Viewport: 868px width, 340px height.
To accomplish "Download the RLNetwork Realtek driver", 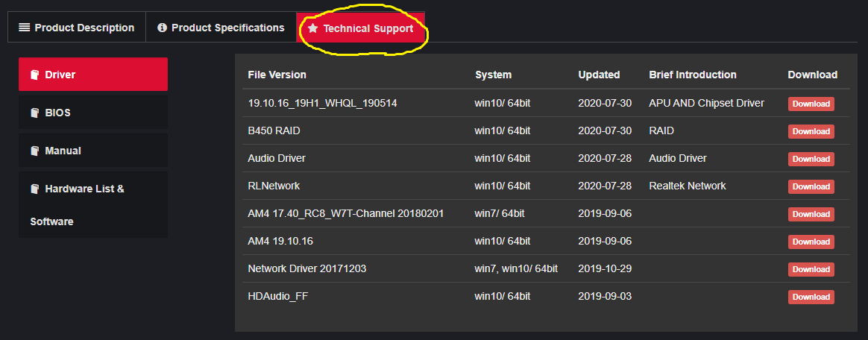I will [x=811, y=186].
